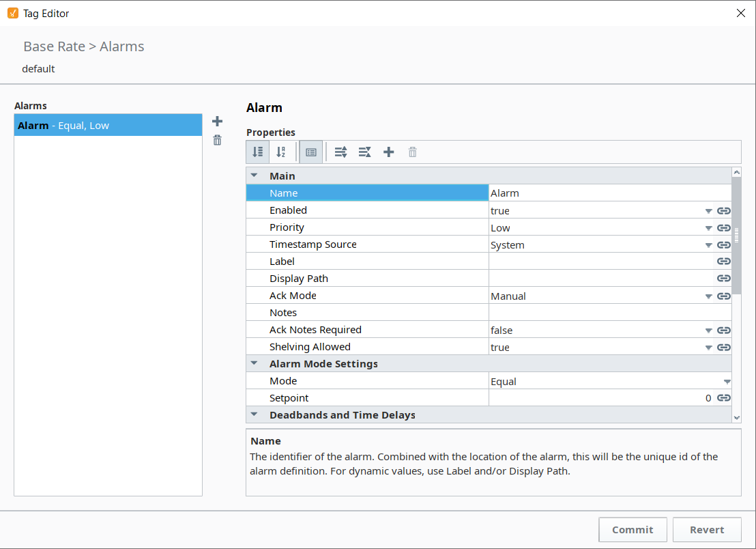Collapse the Main section header
The width and height of the screenshot is (756, 549).
(x=254, y=175)
